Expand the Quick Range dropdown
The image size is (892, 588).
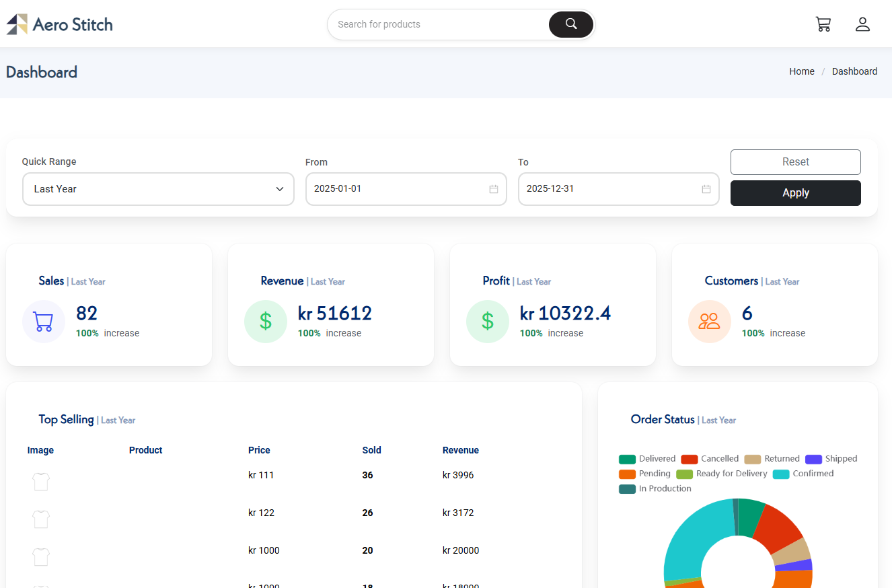pyautogui.click(x=158, y=189)
